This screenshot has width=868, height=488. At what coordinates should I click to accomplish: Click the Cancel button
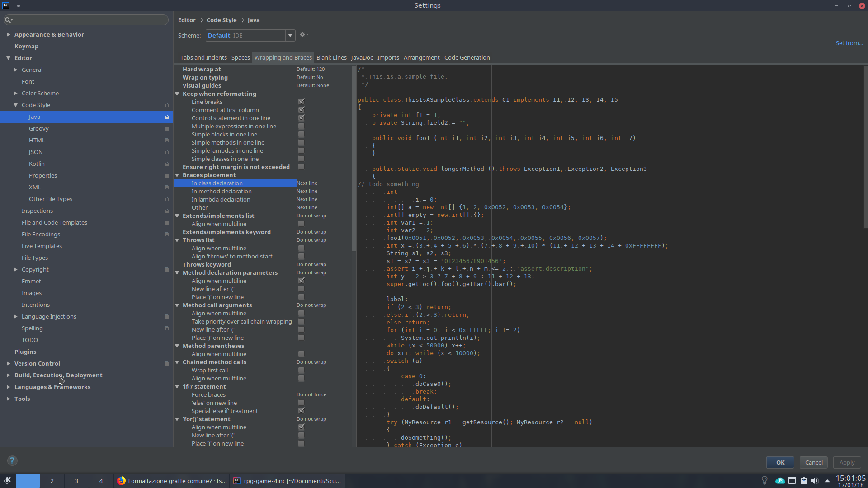click(814, 462)
